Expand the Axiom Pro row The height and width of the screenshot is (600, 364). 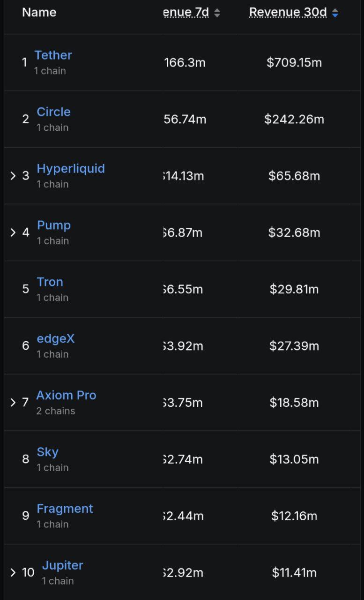(x=13, y=402)
